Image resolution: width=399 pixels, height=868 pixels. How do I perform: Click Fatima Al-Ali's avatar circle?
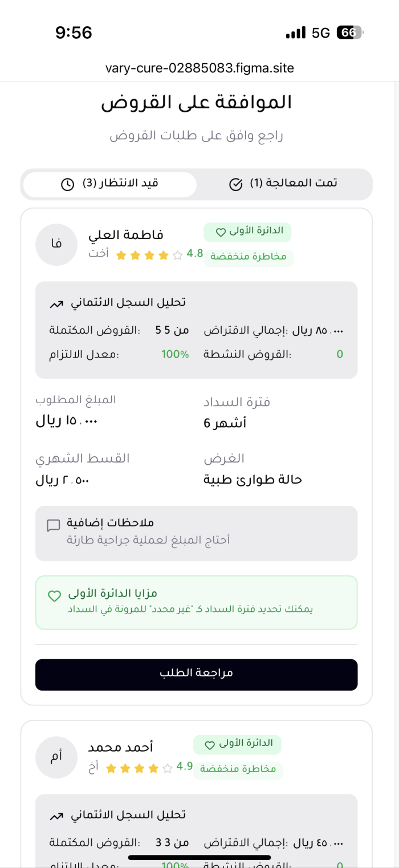point(56,245)
